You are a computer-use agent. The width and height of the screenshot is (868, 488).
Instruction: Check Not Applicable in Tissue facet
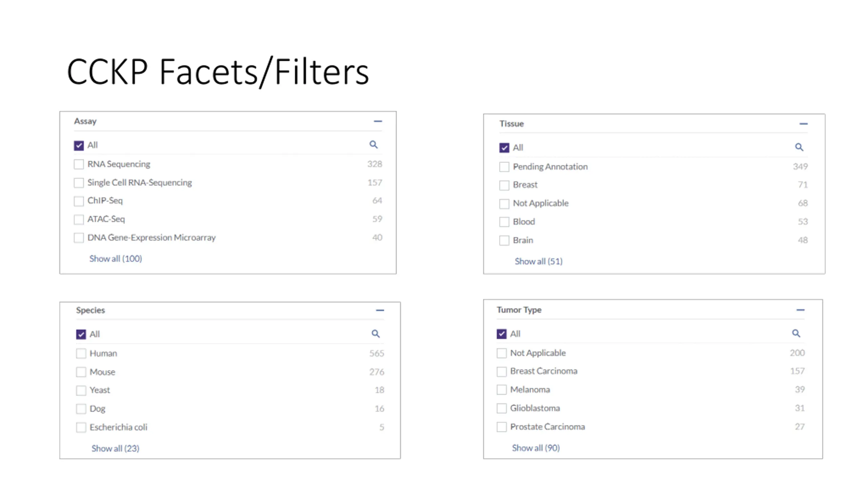[x=504, y=204]
